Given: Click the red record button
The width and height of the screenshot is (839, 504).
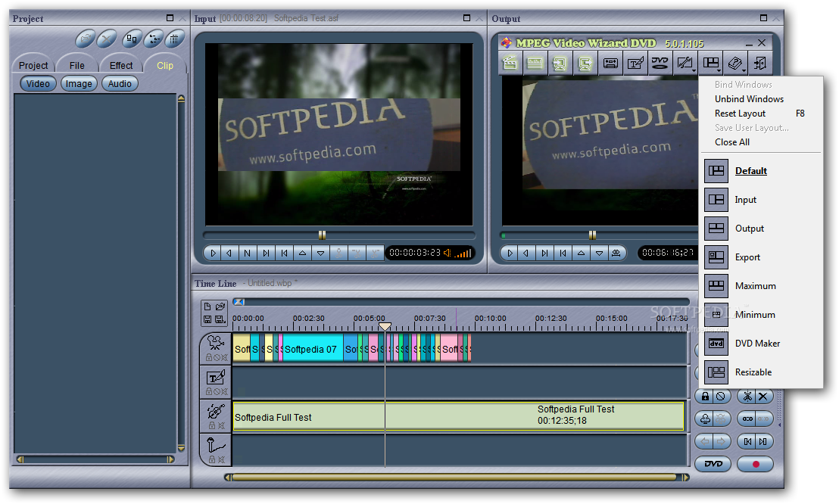Looking at the screenshot, I should tap(756, 464).
